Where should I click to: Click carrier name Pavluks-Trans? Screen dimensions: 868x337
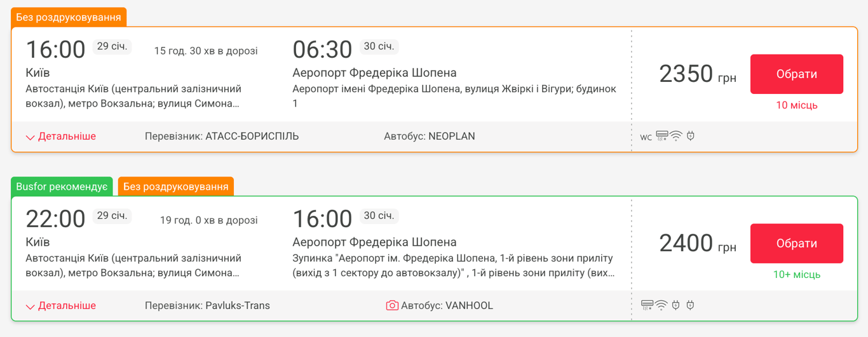(x=237, y=305)
